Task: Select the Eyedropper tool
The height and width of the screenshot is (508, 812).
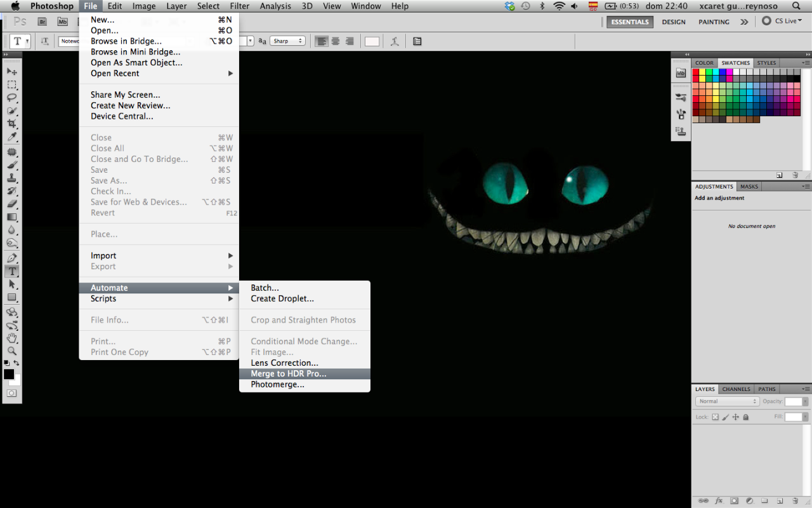Action: pos(12,137)
